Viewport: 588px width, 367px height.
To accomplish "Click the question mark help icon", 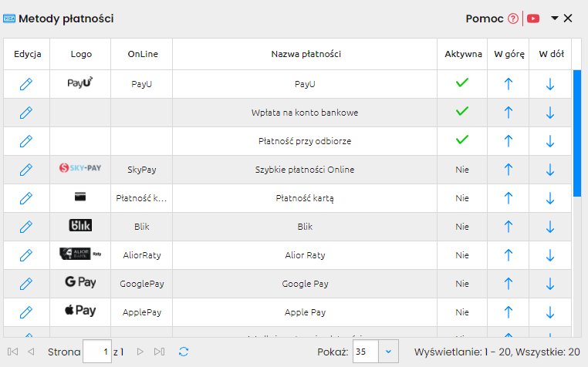I will coord(513,19).
